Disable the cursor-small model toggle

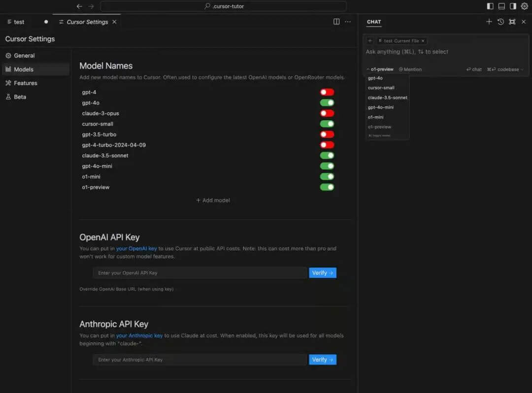327,124
